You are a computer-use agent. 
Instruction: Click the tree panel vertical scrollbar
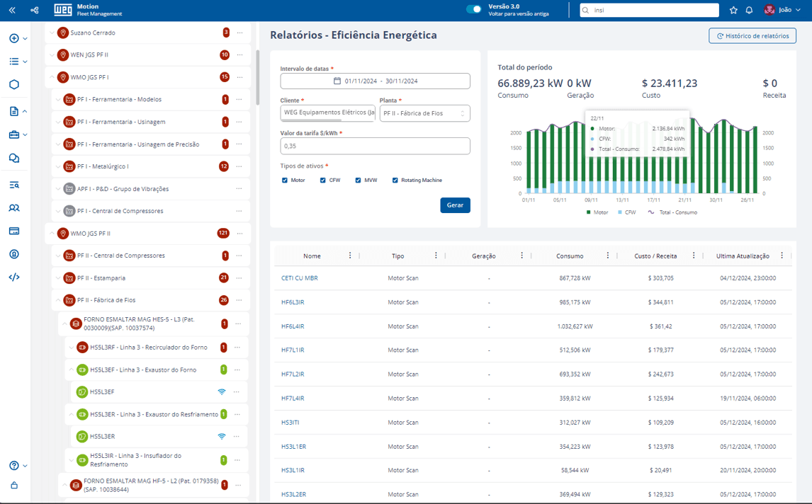click(257, 78)
